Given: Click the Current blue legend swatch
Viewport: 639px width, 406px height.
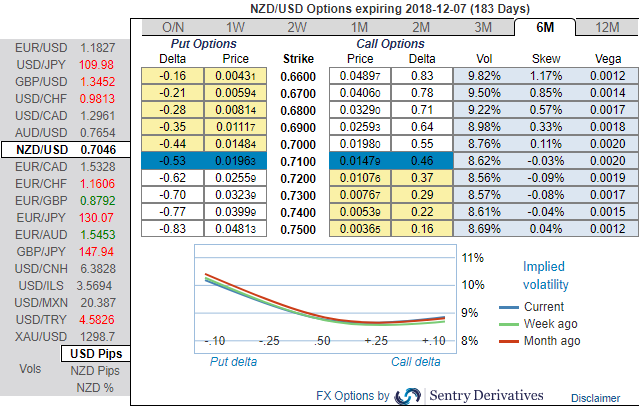Looking at the screenshot, I should (x=509, y=307).
